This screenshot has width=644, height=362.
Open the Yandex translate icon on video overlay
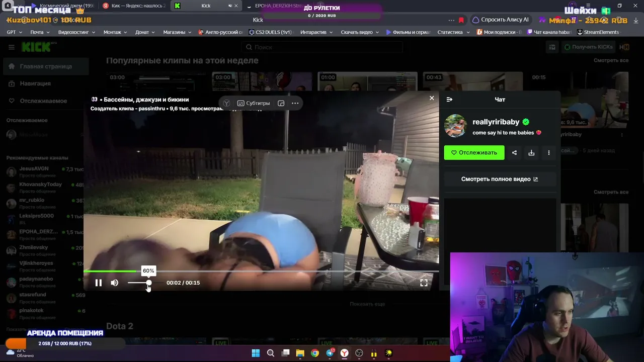point(226,103)
